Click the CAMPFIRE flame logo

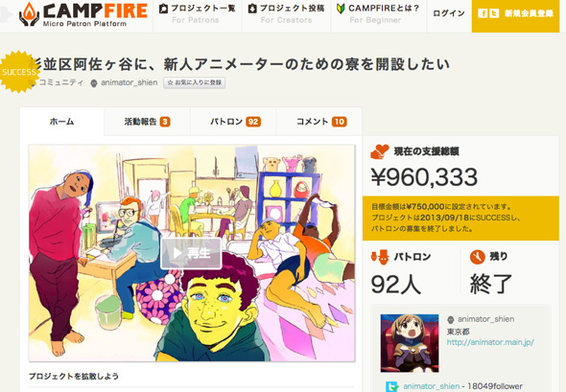click(x=29, y=14)
